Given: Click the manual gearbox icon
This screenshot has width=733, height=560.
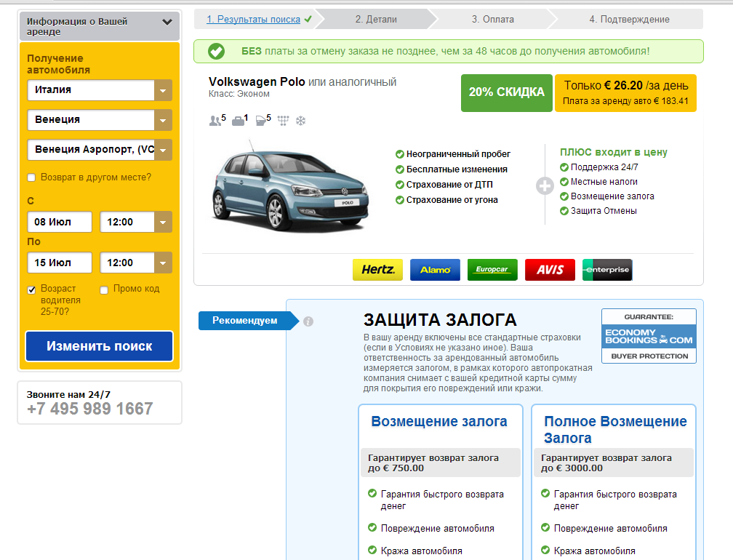Looking at the screenshot, I should 283,121.
